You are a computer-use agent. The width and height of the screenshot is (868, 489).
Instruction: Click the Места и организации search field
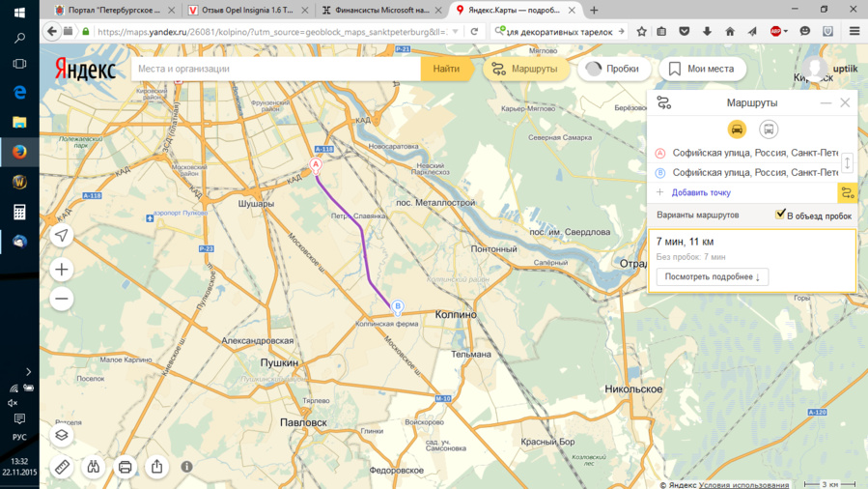coord(276,69)
